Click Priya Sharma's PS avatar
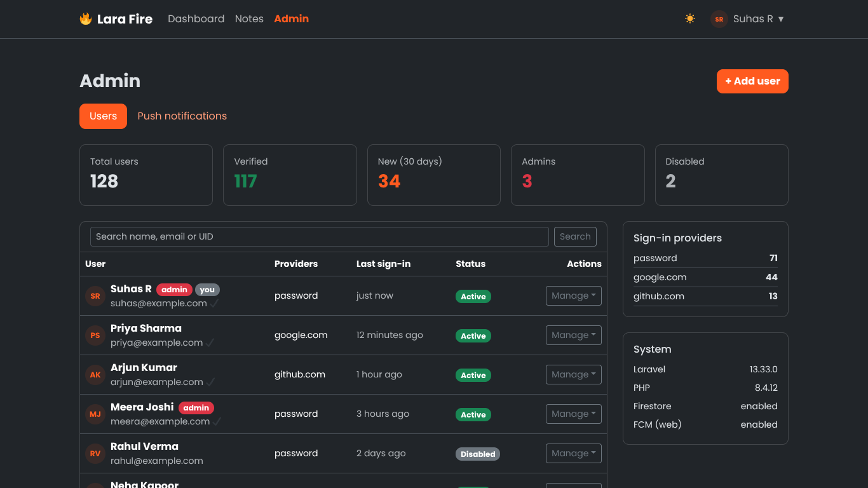Image resolution: width=868 pixels, height=488 pixels. coord(95,335)
